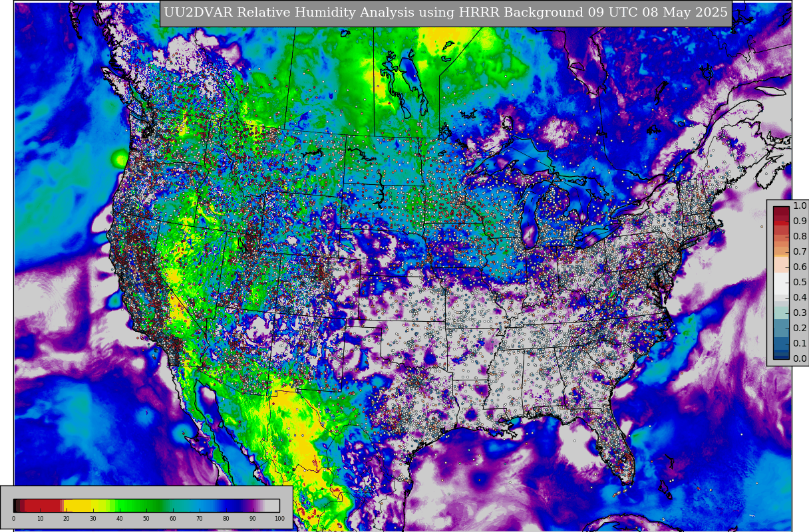Click the 20 tick label on humidity colorbar
This screenshot has height=532, width=809.
coord(67,519)
